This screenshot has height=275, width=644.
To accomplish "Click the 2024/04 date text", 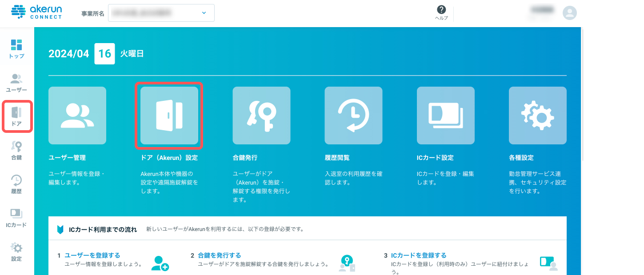I will [x=69, y=54].
